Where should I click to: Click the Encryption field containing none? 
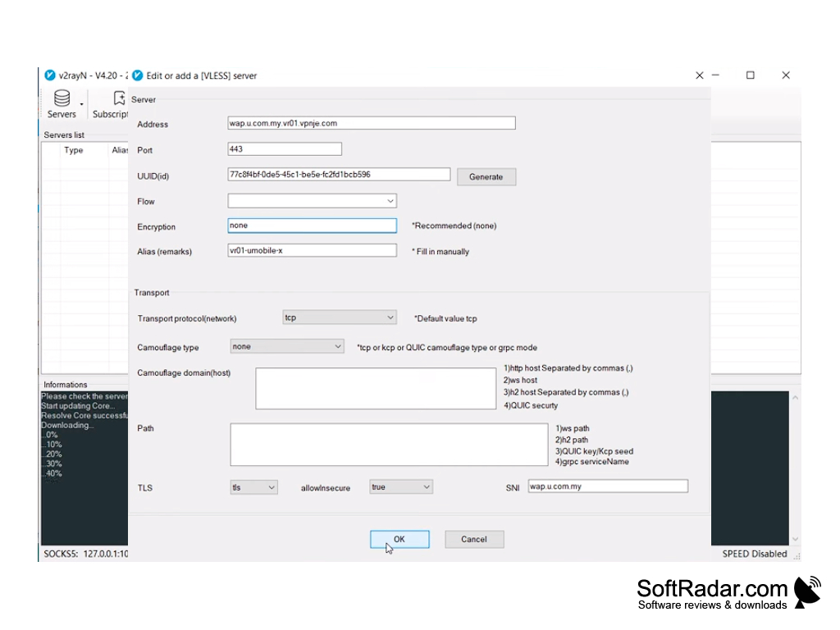pyautogui.click(x=312, y=226)
